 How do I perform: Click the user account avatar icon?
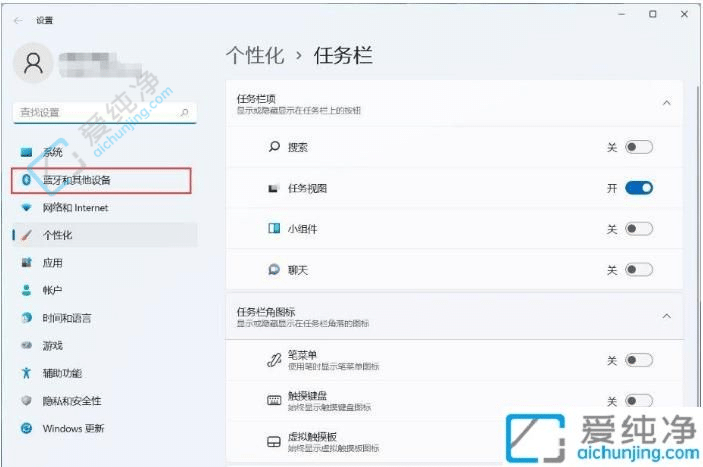(x=34, y=63)
